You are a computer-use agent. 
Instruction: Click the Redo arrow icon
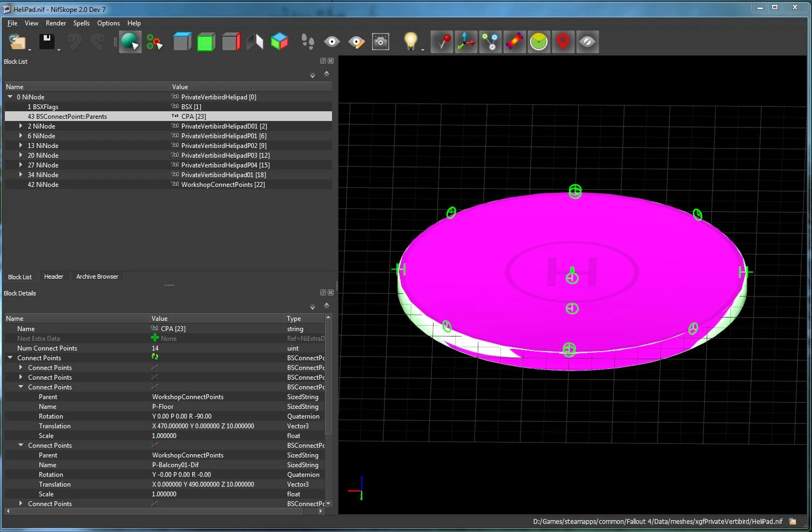98,42
